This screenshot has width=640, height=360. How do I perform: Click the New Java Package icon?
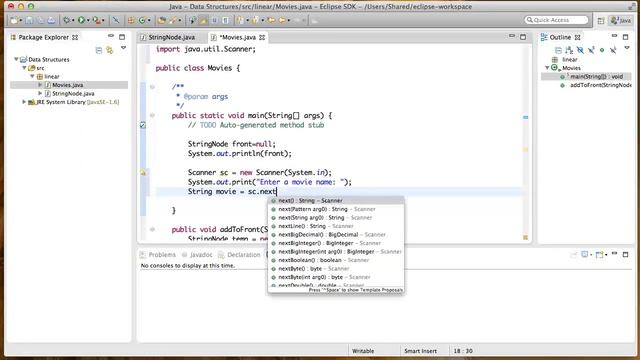pos(131,20)
